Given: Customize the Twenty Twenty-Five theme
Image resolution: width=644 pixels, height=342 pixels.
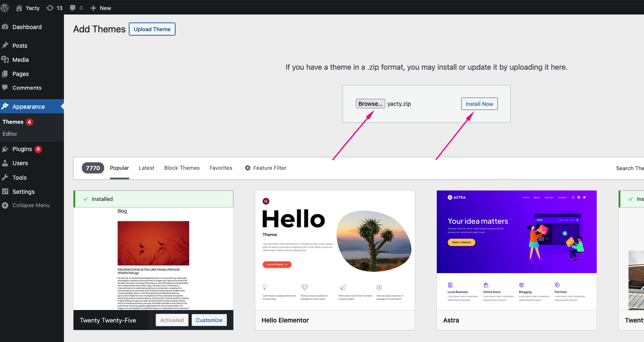Looking at the screenshot, I should point(209,320).
